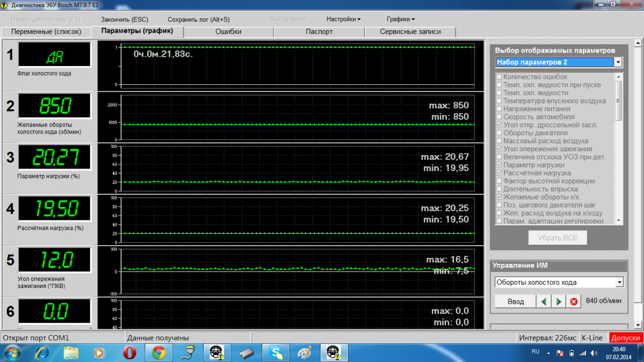Open Opera browser from the taskbar
Image resolution: width=644 pixels, height=362 pixels.
[129, 352]
